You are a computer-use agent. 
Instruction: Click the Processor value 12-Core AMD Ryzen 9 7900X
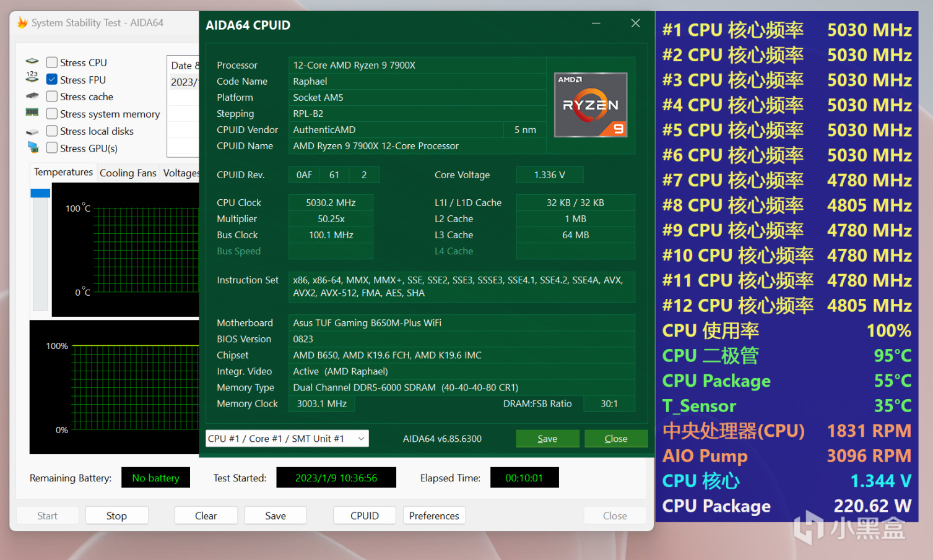tap(417, 65)
